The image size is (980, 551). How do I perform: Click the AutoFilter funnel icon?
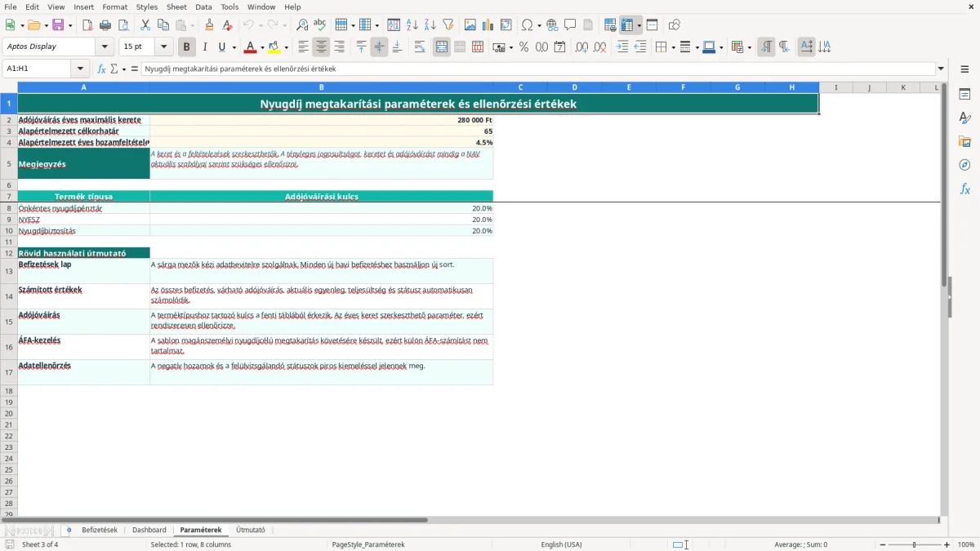point(448,25)
